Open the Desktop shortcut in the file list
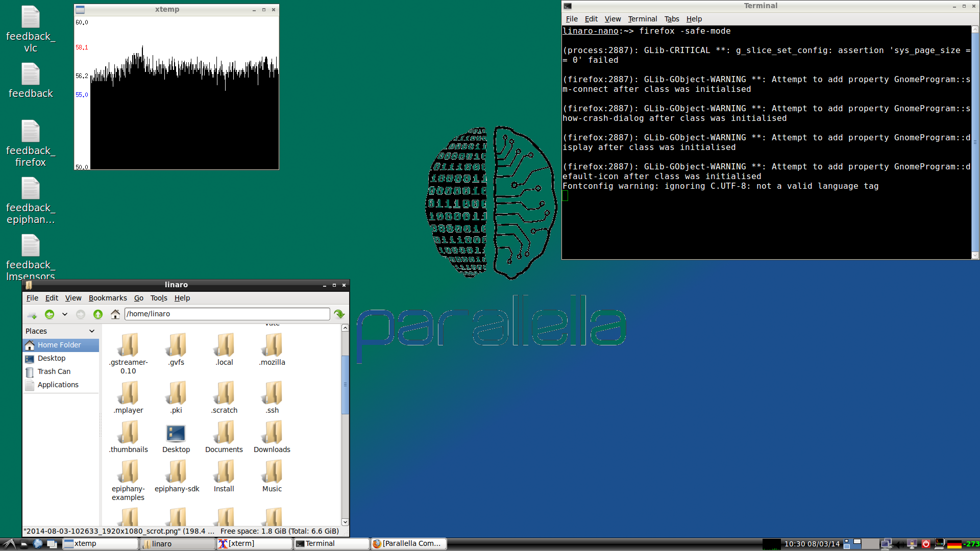 pyautogui.click(x=176, y=433)
